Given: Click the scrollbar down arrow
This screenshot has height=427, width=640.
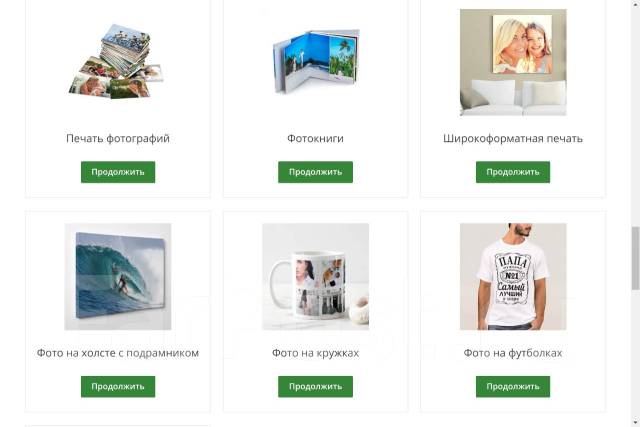Looking at the screenshot, I should (636, 423).
